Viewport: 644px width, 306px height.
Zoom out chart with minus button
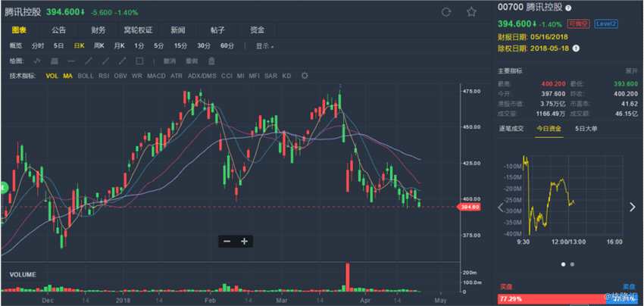[227, 242]
